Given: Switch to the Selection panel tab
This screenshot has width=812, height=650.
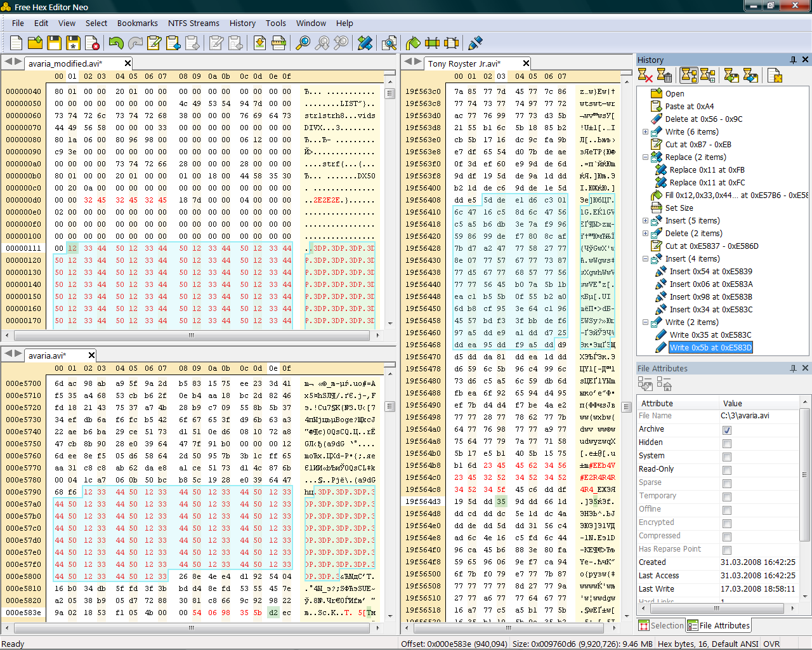Looking at the screenshot, I should pos(661,625).
